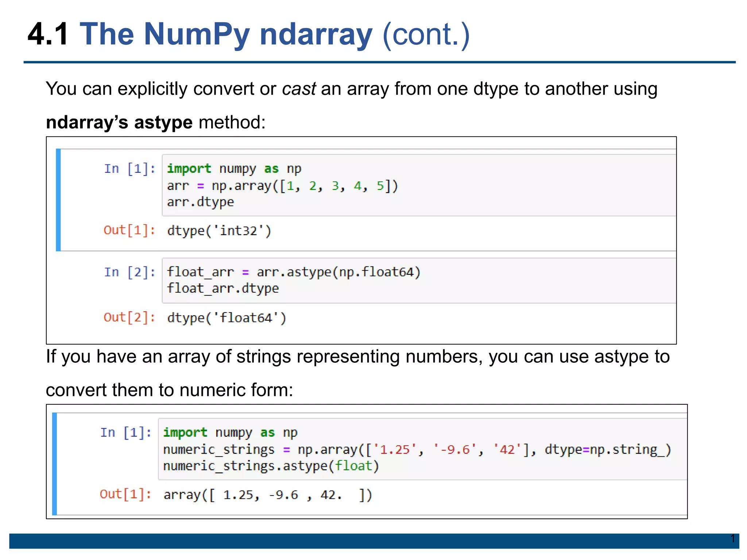
Task: Click the 'float_arr = arr.astype(np.float64)' line
Action: click(294, 272)
